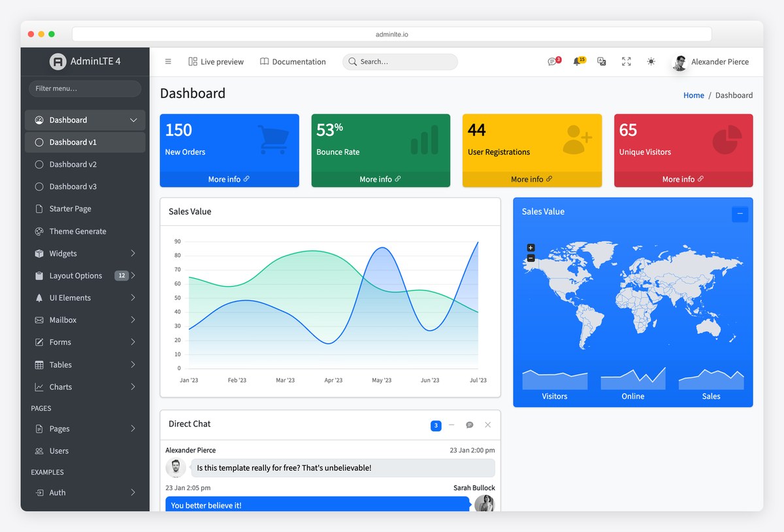
Task: Open Starter Page menu item
Action: 85,209
